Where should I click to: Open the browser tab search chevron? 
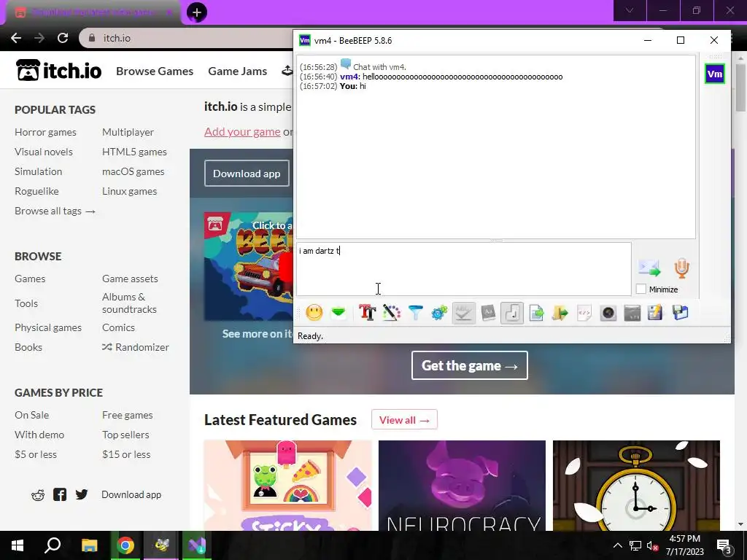click(630, 10)
